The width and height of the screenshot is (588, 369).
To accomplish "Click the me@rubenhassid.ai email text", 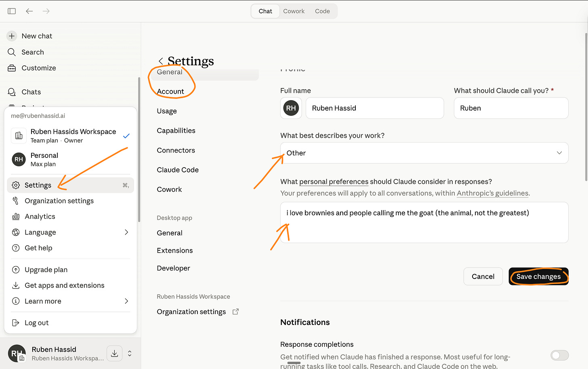I will (38, 116).
